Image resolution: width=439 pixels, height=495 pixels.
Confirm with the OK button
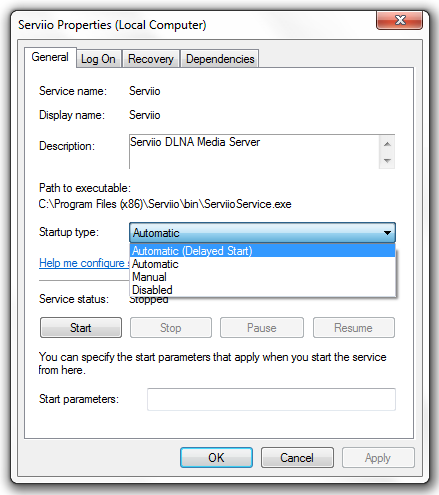coord(216,458)
